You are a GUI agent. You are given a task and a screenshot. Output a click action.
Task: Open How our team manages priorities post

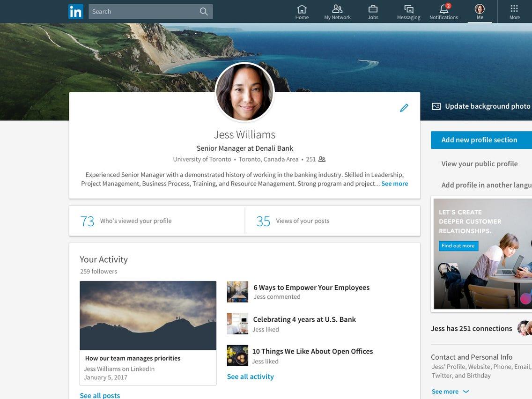148,333
